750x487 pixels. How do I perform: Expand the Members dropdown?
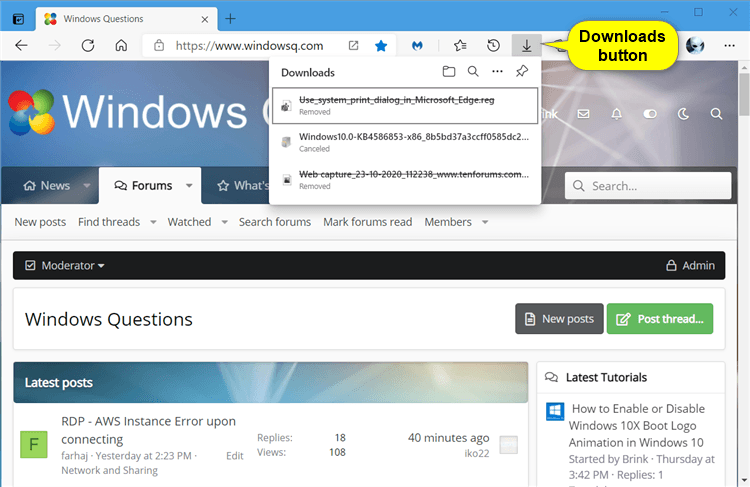[485, 222]
